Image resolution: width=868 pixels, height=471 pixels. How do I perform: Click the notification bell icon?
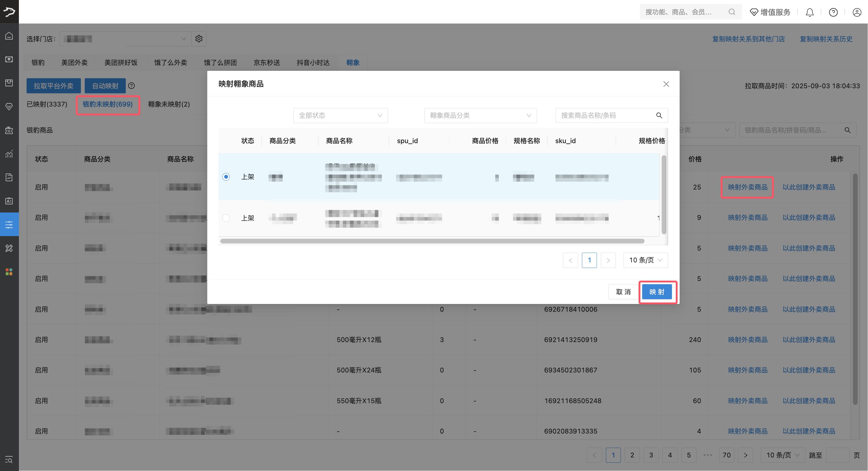809,12
